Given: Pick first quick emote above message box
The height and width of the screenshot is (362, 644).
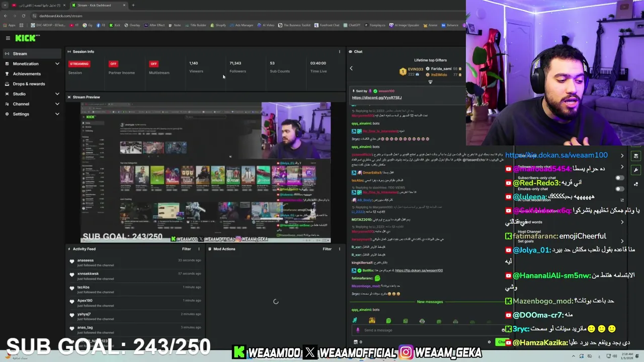Looking at the screenshot, I should [x=355, y=321].
